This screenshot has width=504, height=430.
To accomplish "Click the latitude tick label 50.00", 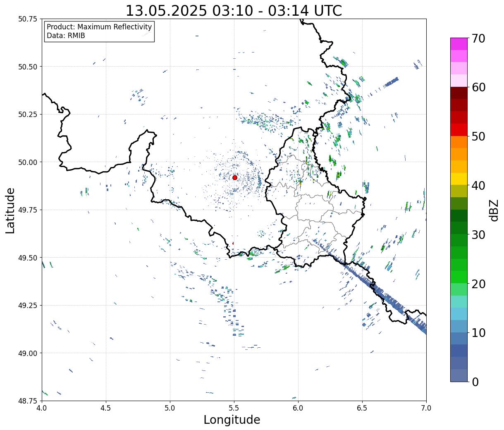I will pos(28,162).
